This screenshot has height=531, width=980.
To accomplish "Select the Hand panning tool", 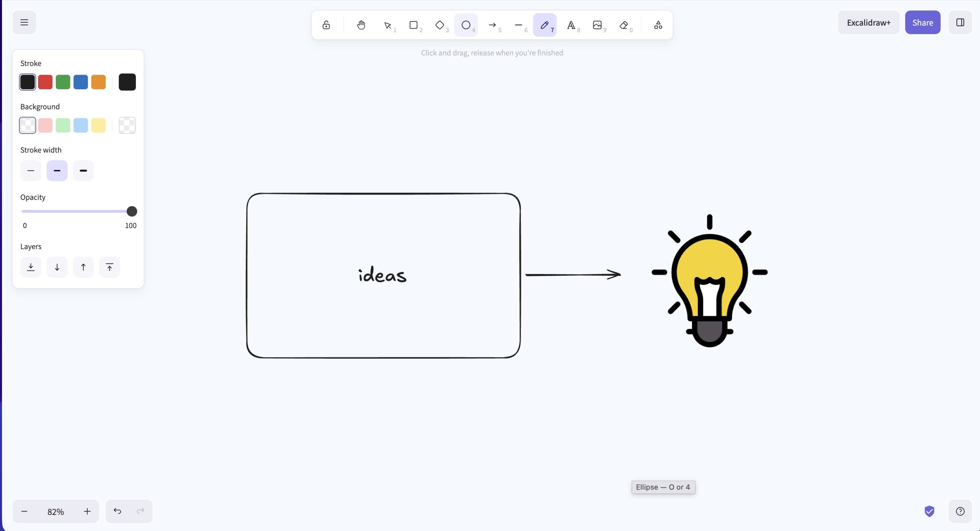I will 361,25.
